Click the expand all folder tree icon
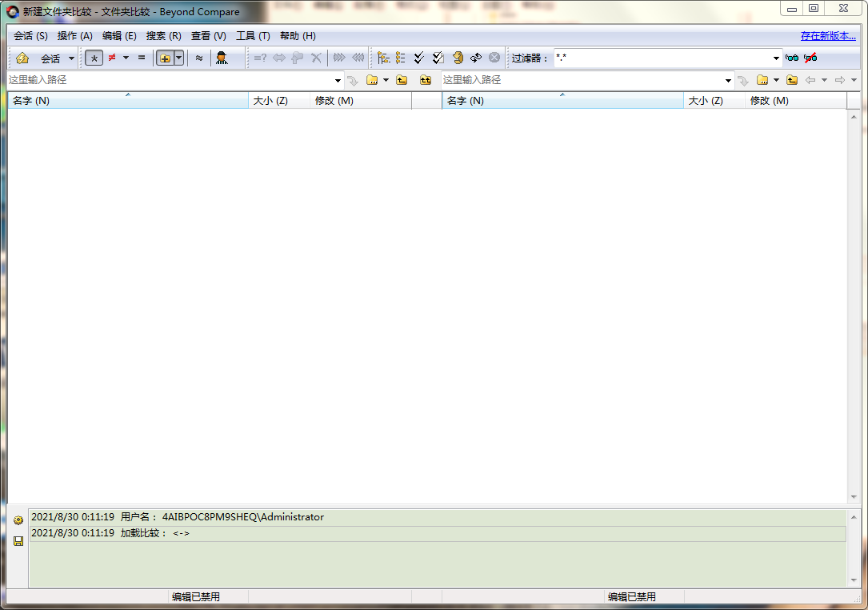868x610 pixels. 383,58
